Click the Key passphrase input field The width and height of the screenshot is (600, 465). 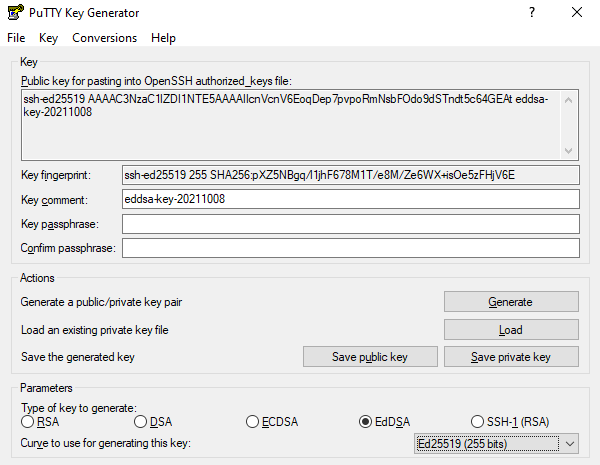click(x=350, y=224)
